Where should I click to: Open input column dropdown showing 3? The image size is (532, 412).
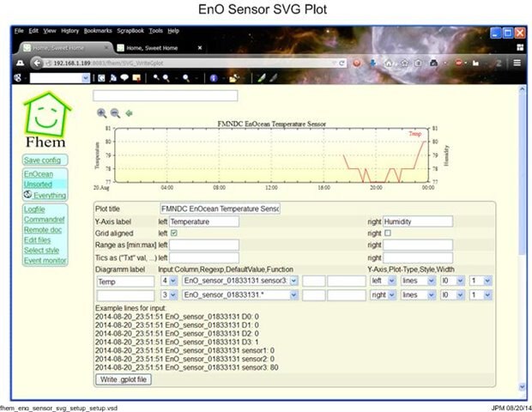[x=169, y=295]
